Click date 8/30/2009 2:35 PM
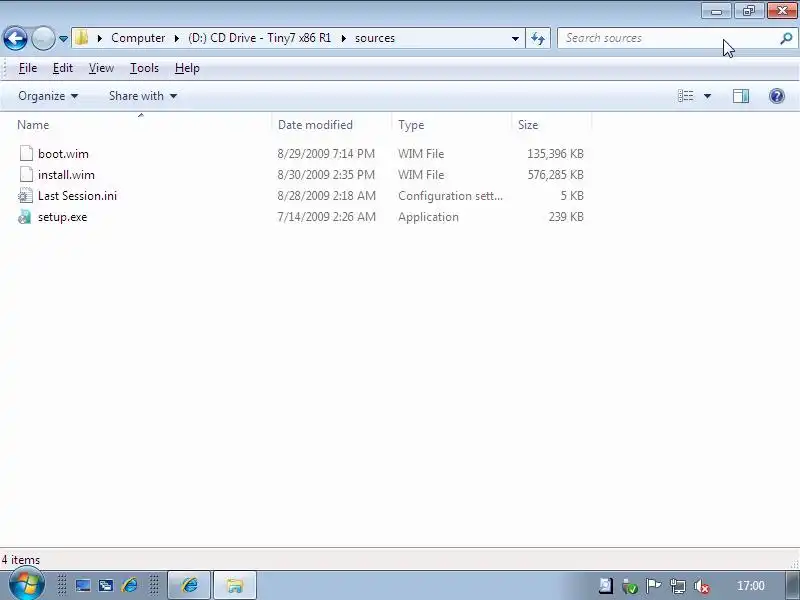The height and width of the screenshot is (600, 800). [x=326, y=175]
